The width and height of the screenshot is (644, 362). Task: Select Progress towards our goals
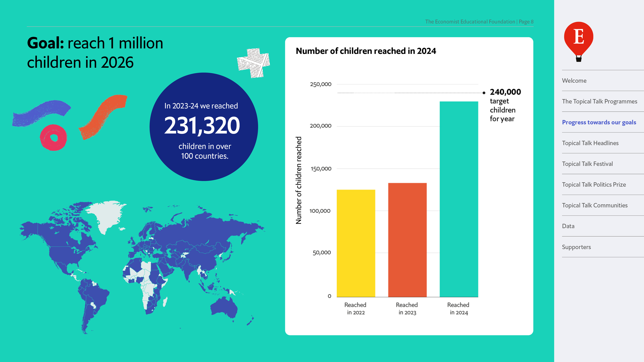[599, 122]
